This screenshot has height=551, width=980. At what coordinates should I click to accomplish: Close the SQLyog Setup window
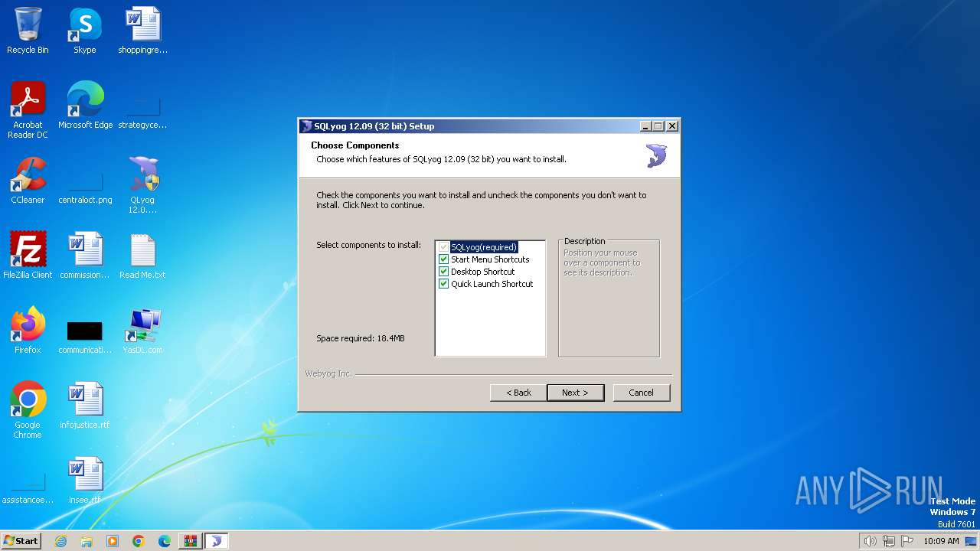[671, 126]
